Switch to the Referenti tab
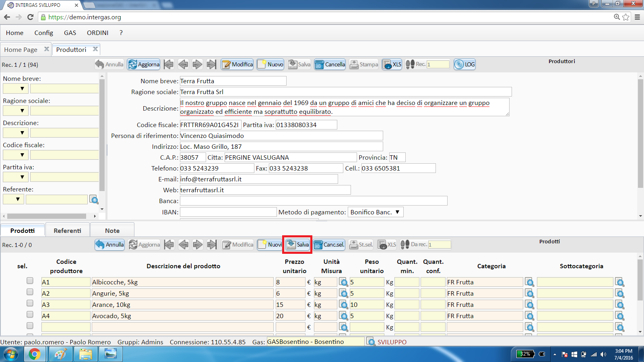 pyautogui.click(x=68, y=230)
